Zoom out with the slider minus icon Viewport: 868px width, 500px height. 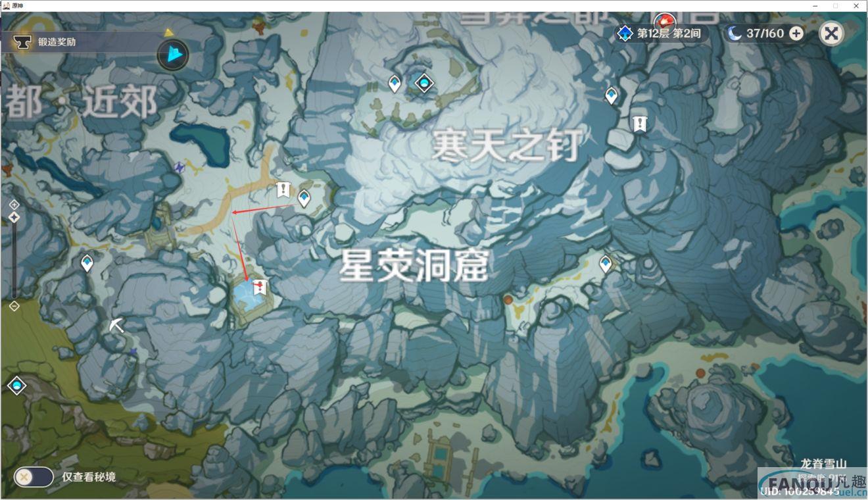click(x=14, y=306)
